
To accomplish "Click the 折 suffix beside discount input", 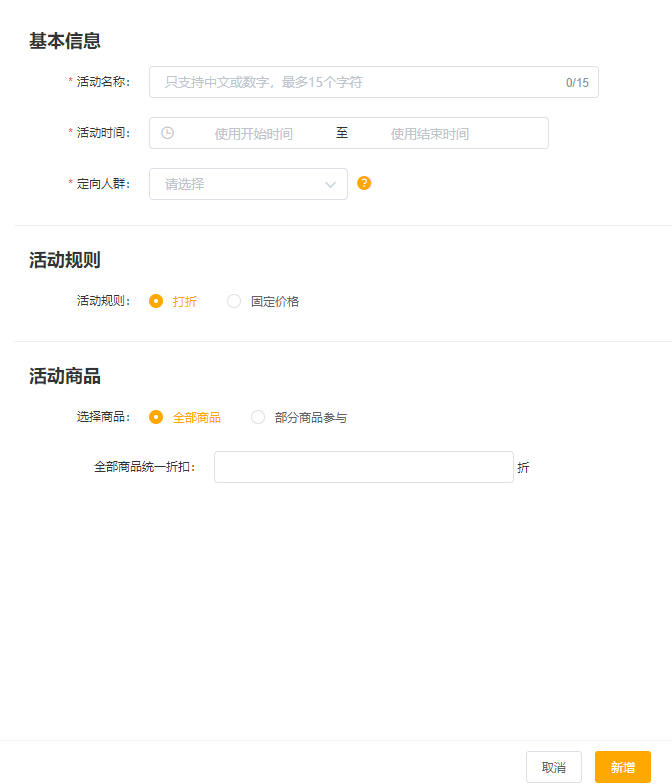I will [523, 467].
